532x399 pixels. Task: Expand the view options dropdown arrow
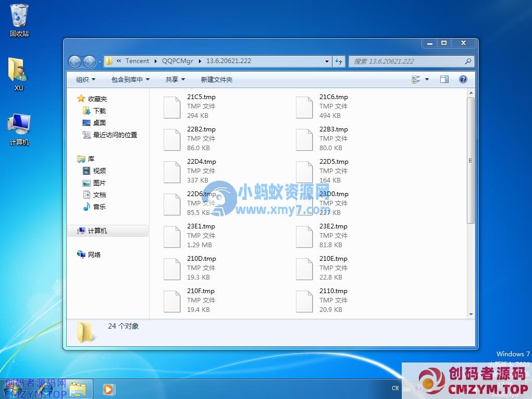coord(427,79)
